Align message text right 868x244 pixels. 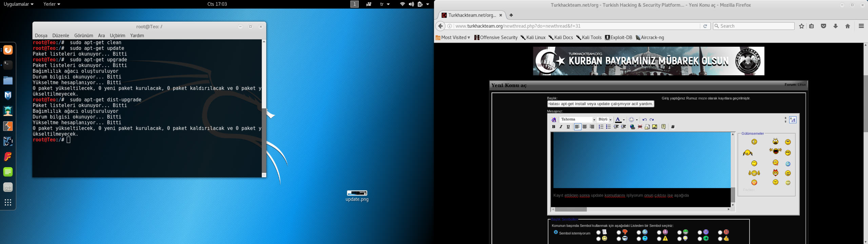[592, 127]
